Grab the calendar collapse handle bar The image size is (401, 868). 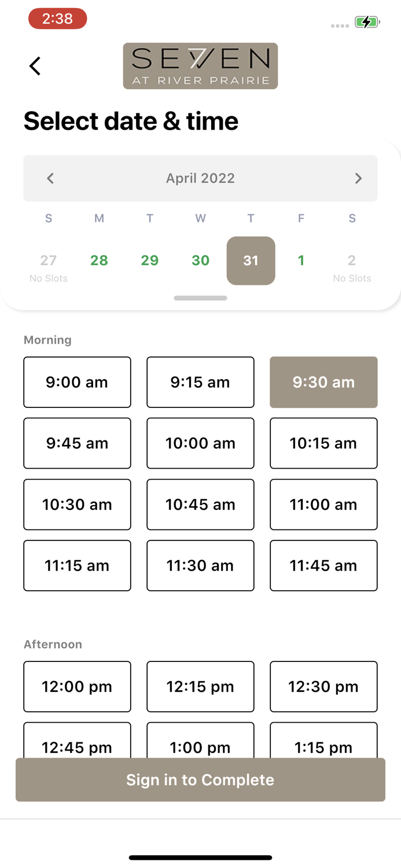pos(200,298)
